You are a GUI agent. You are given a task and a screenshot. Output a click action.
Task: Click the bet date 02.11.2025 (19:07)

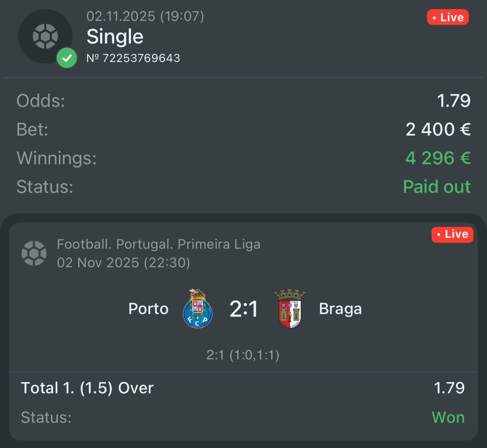pos(145,16)
